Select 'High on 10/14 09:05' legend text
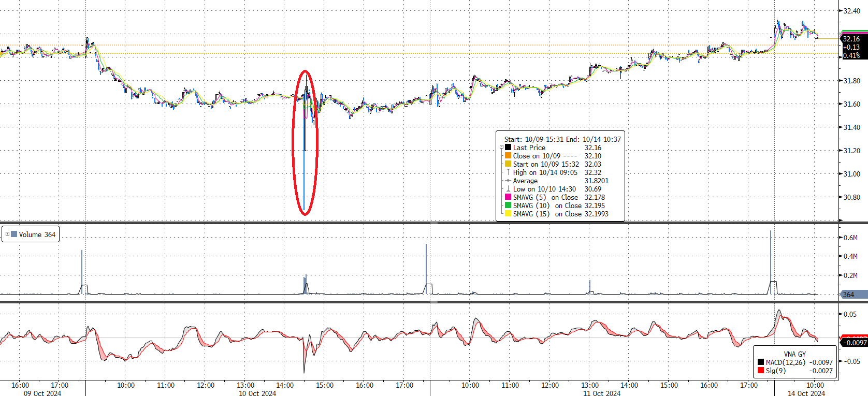 [545, 172]
